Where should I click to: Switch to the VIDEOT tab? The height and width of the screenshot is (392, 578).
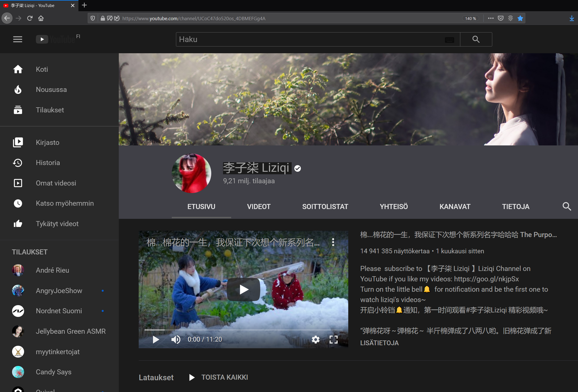[x=259, y=207]
